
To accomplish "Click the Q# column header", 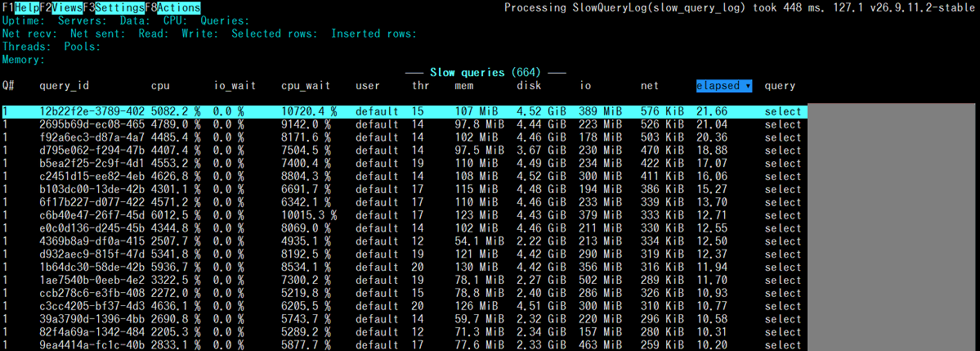I will click(x=8, y=86).
